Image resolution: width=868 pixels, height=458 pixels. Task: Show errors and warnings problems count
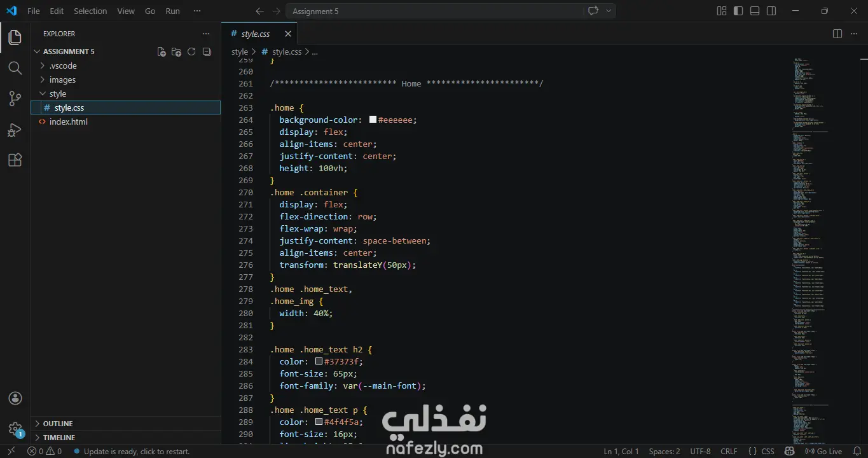(45, 451)
